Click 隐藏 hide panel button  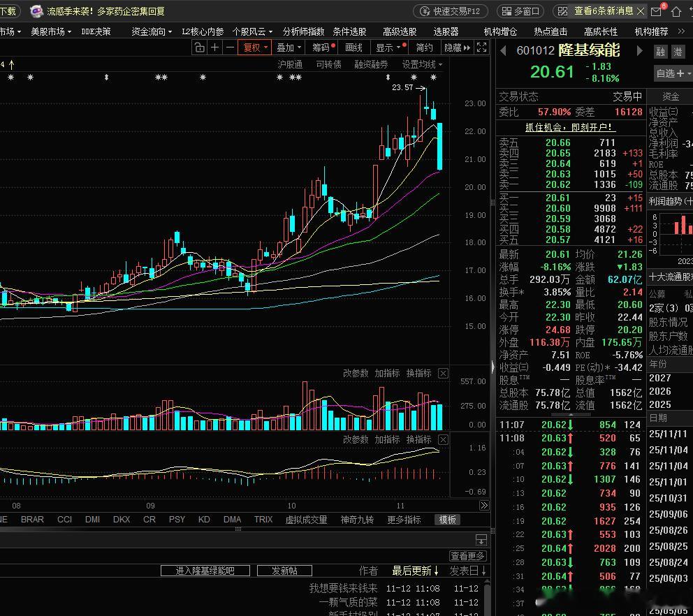[458, 47]
